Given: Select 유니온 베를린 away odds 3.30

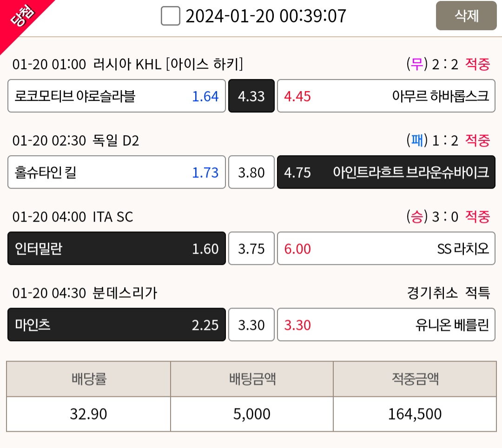Looking at the screenshot, I should [x=386, y=324].
